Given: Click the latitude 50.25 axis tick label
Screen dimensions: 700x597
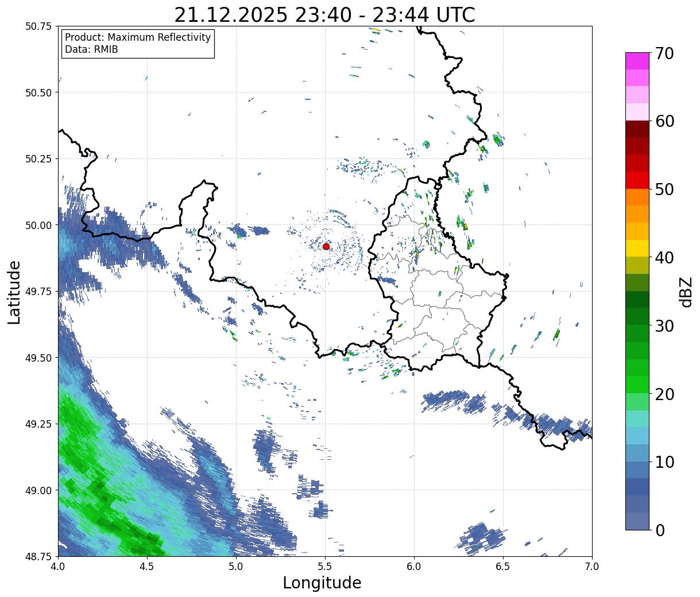Looking at the screenshot, I should 38,159.
